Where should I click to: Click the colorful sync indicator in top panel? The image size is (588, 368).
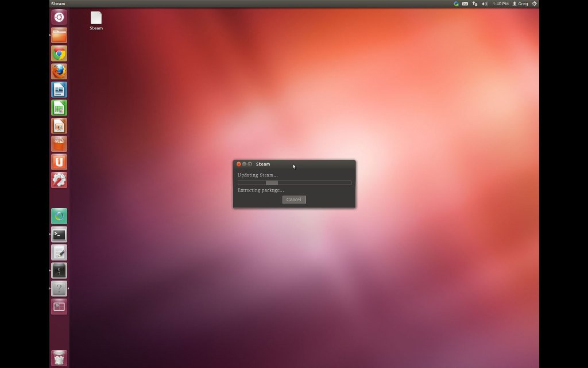click(x=456, y=4)
